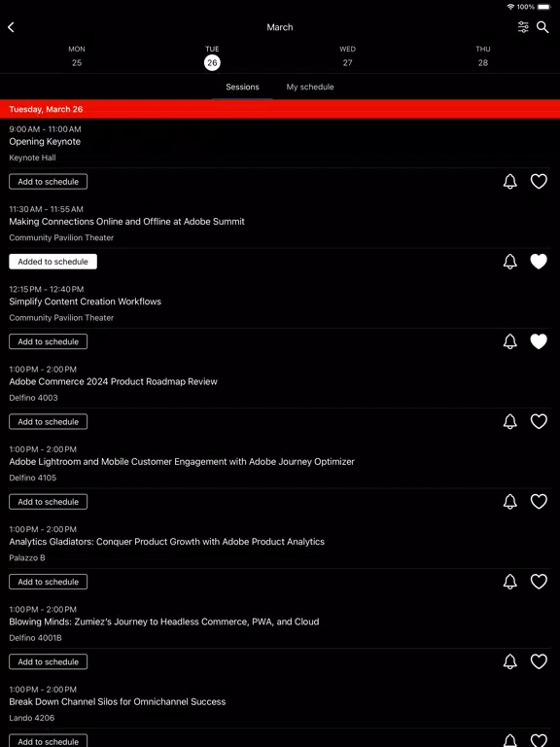Screen dimensions: 560x747
Task: Add Opening Keynote to schedule
Action: pyautogui.click(x=48, y=182)
